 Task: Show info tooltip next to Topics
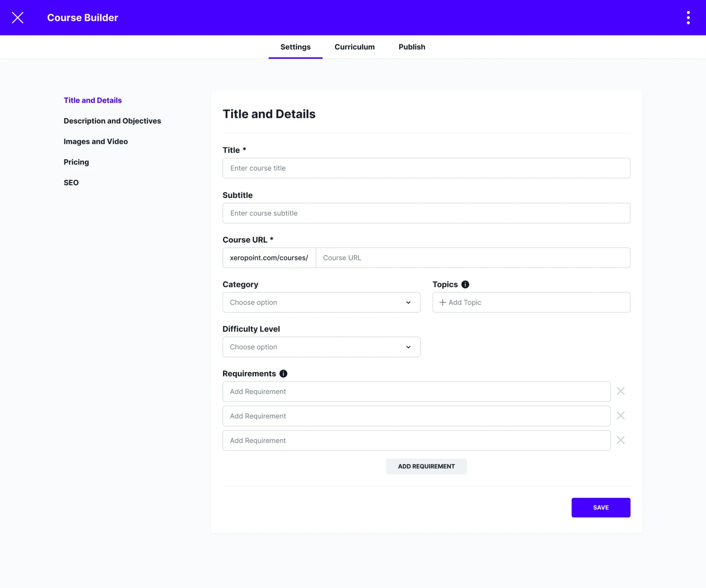point(465,284)
